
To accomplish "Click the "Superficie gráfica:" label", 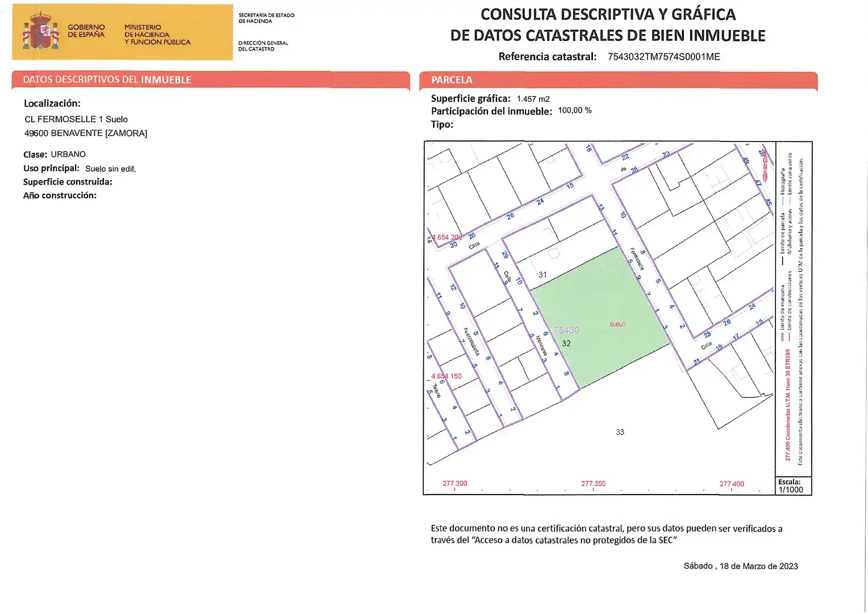I will 471,98.
